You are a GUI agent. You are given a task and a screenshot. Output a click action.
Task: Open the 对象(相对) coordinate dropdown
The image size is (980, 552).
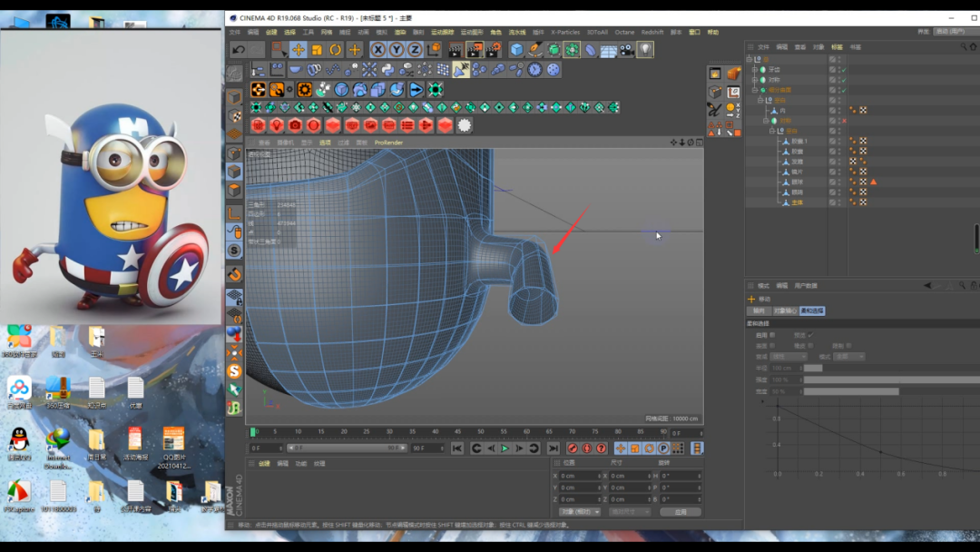click(579, 512)
